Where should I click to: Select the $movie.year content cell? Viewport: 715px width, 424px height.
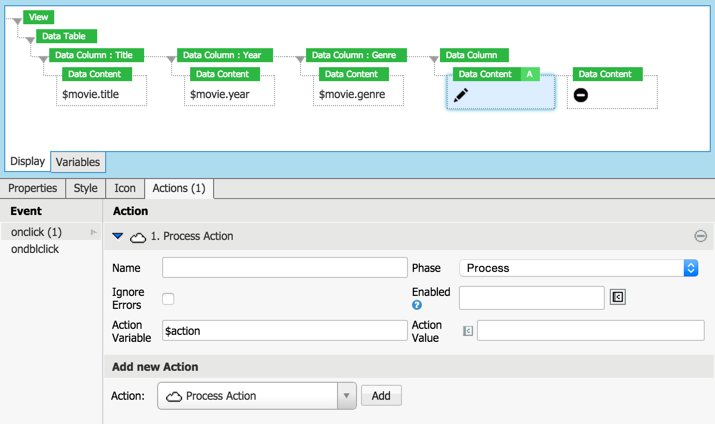tap(229, 94)
